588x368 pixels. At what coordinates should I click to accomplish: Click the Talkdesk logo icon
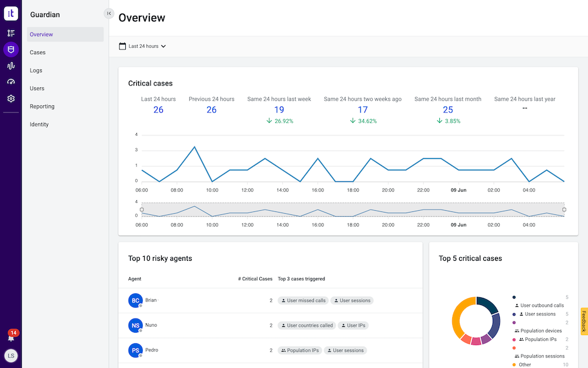click(11, 13)
